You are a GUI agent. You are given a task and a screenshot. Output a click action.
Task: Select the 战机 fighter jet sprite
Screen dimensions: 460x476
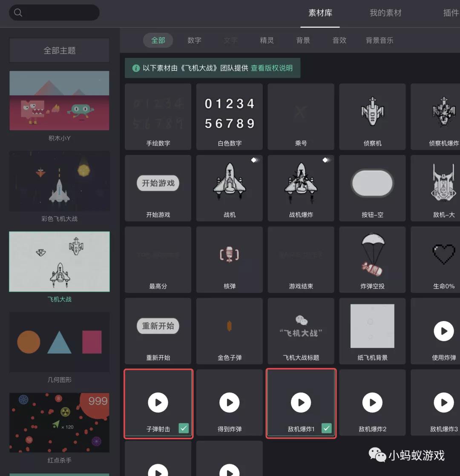click(229, 183)
